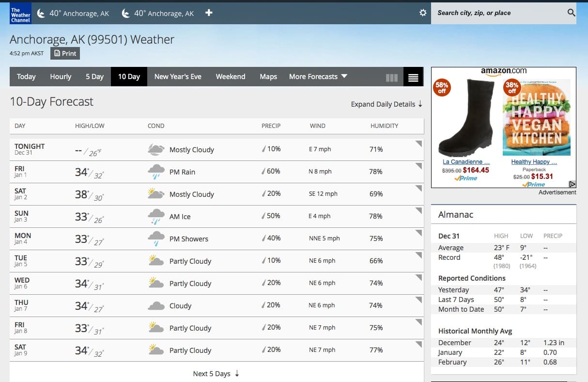Screen dimensions: 588x382
Task: Expand Daily Details for all days
Action: pyautogui.click(x=387, y=104)
